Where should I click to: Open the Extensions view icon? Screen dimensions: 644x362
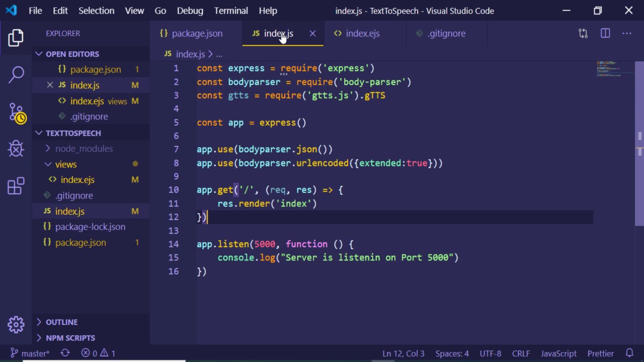[x=16, y=186]
